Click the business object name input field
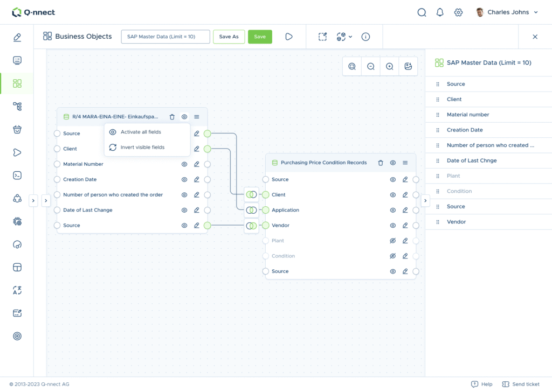 [x=165, y=37]
